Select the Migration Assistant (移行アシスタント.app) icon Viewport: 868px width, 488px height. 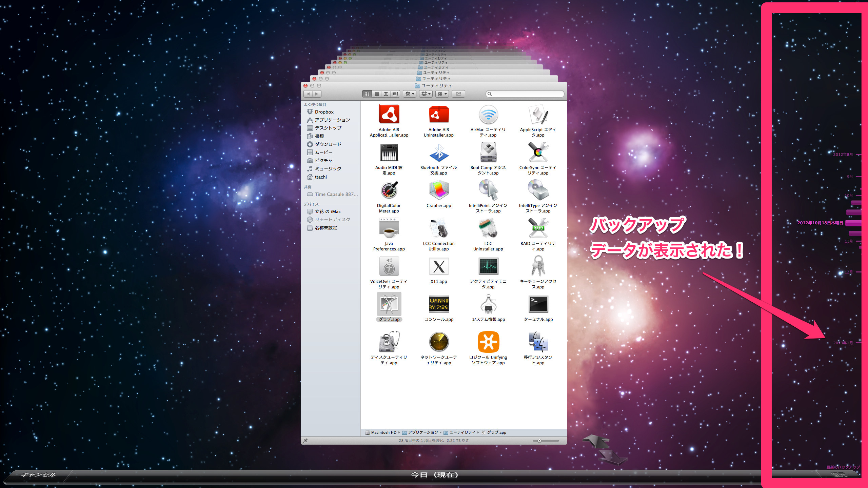coord(538,342)
